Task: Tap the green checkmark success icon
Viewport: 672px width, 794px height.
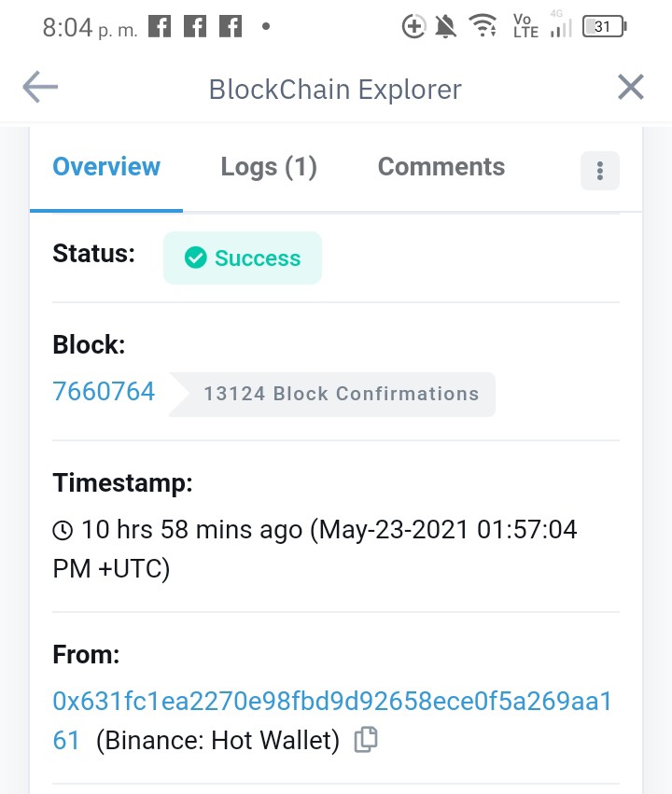Action: pyautogui.click(x=195, y=258)
